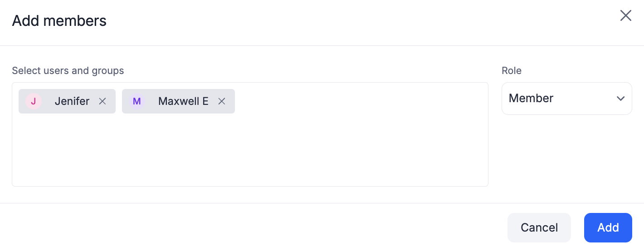The width and height of the screenshot is (644, 247).
Task: Click Maxwell E's purple M avatar
Action: (137, 101)
